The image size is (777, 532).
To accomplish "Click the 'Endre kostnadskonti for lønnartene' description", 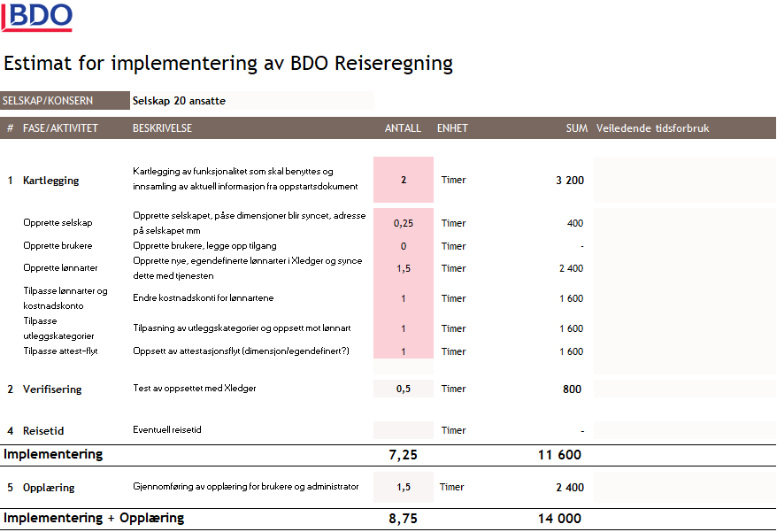I will (204, 298).
